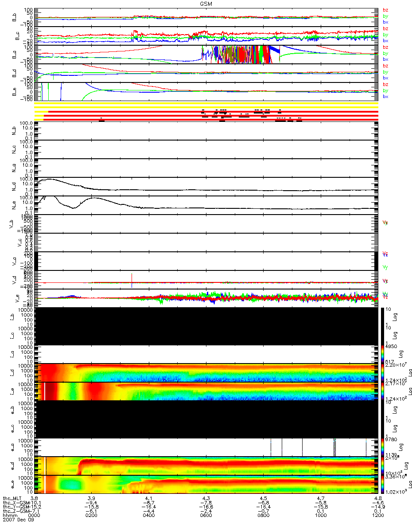Click the MLT value 4.3
Image resolution: width=412 pixels, height=532 pixels.
pos(206,498)
